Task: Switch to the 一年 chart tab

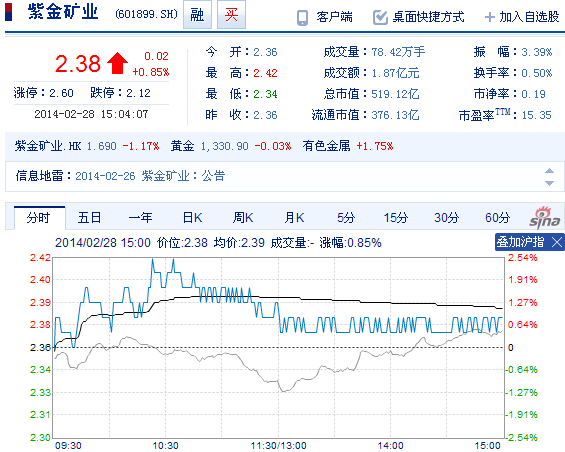Action: coord(140,218)
